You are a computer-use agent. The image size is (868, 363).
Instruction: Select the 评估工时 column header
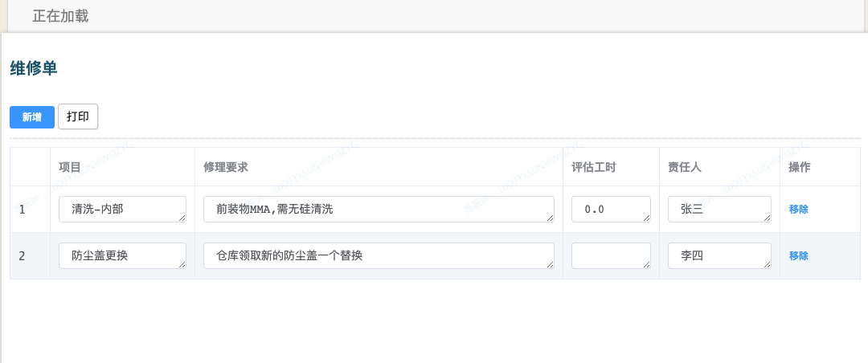593,167
